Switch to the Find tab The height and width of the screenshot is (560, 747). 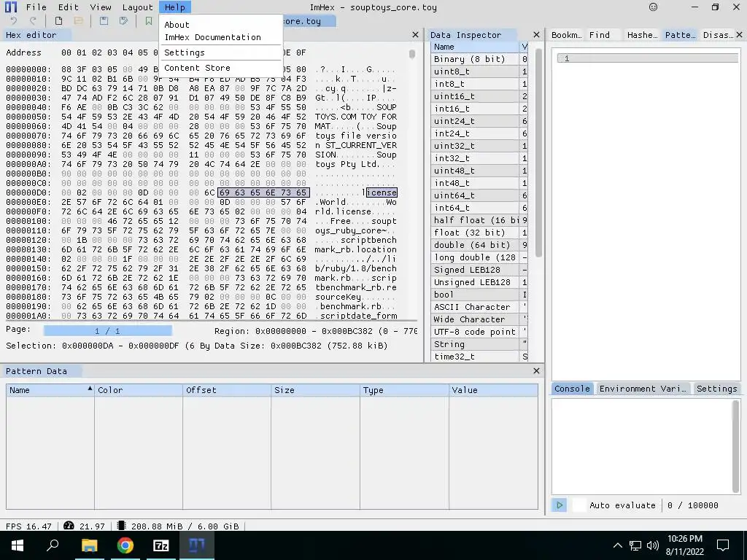(600, 35)
